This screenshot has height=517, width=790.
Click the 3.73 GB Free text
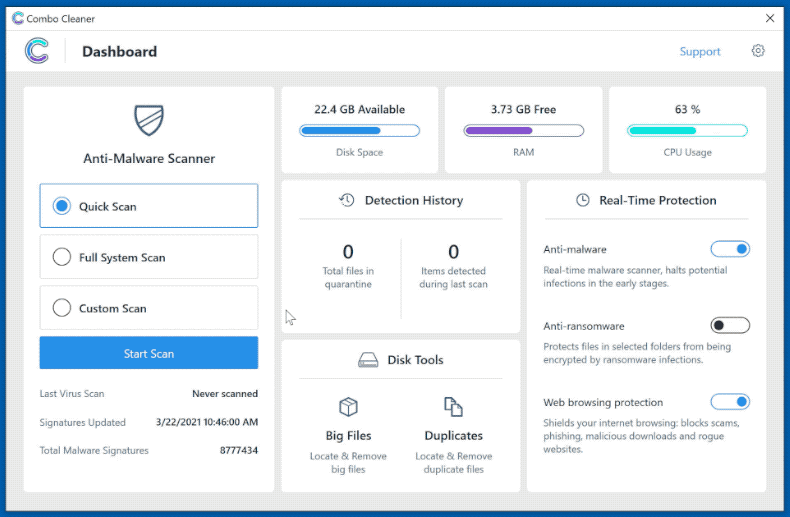tap(523, 109)
